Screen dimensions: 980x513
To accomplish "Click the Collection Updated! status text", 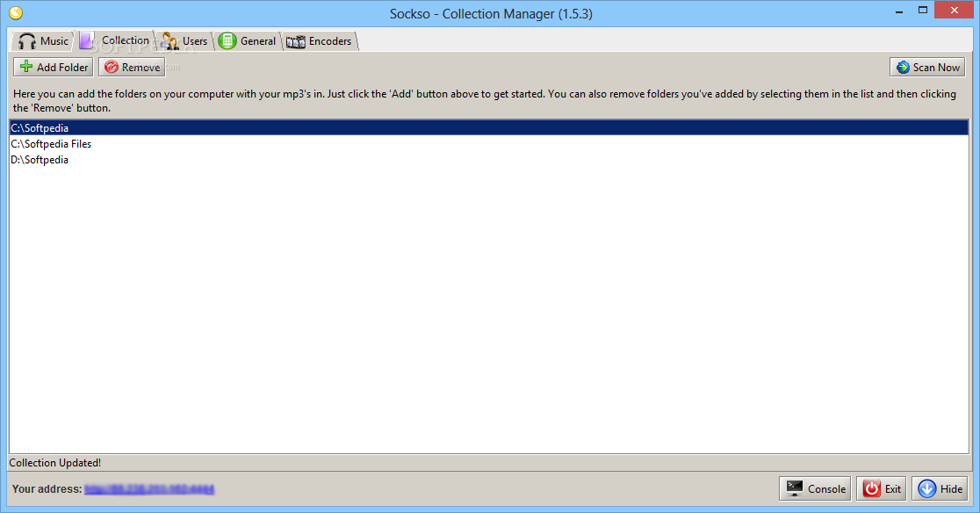I will [x=55, y=463].
